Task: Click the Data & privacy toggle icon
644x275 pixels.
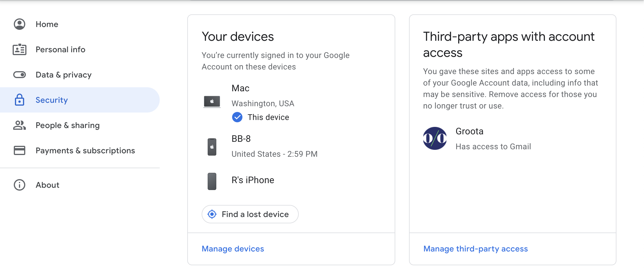Action: [x=20, y=75]
